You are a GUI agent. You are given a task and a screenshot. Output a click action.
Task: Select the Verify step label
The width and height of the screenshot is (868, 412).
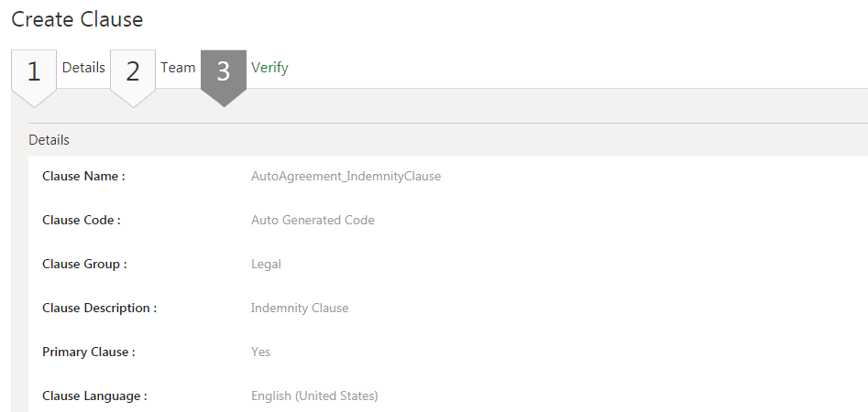pyautogui.click(x=269, y=68)
